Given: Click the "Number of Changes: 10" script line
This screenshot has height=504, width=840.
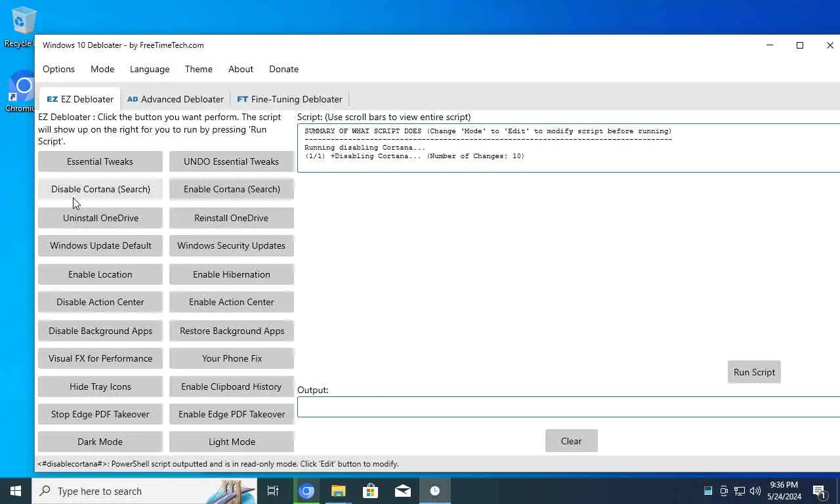Looking at the screenshot, I should pos(414,156).
